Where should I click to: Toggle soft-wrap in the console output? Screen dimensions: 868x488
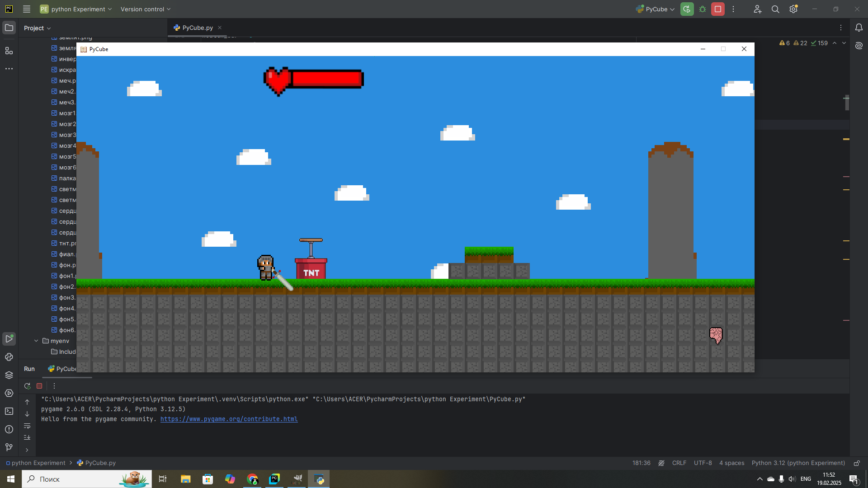click(x=27, y=426)
